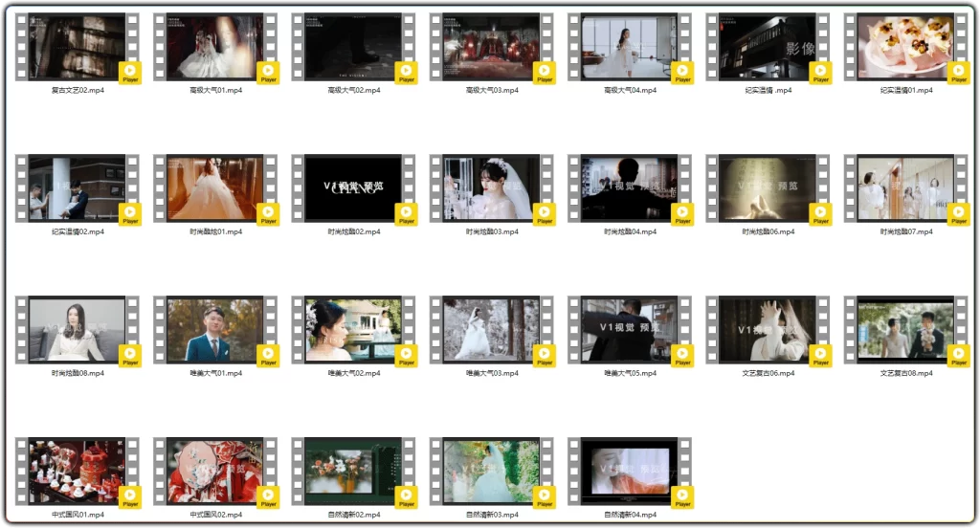Click the file name text 自然清新02.mp4

354,515
